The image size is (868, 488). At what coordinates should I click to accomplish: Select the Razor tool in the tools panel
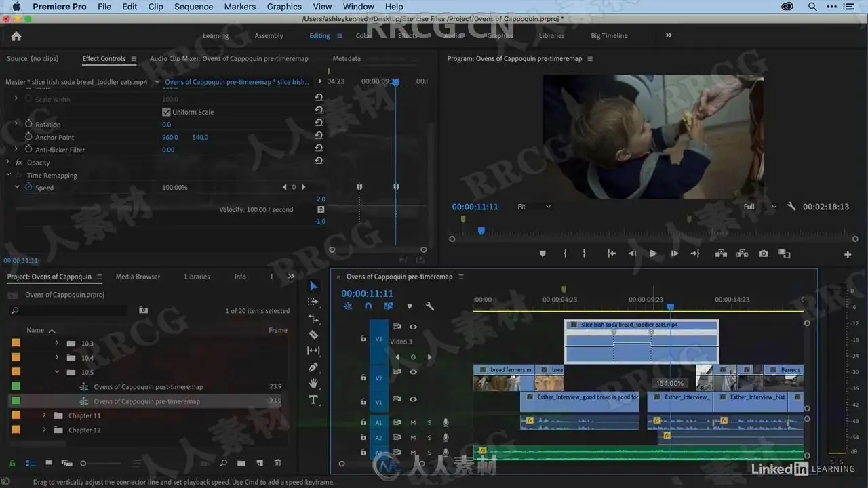point(313,335)
